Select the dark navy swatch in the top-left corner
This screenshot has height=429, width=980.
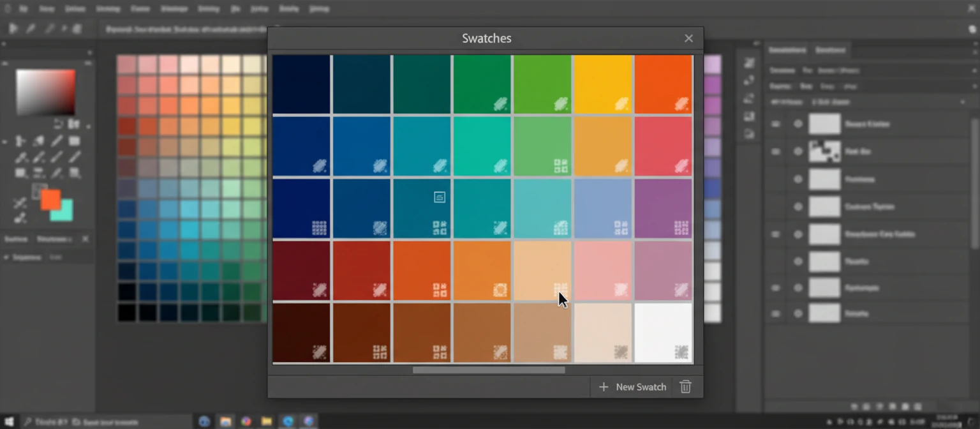pos(301,83)
